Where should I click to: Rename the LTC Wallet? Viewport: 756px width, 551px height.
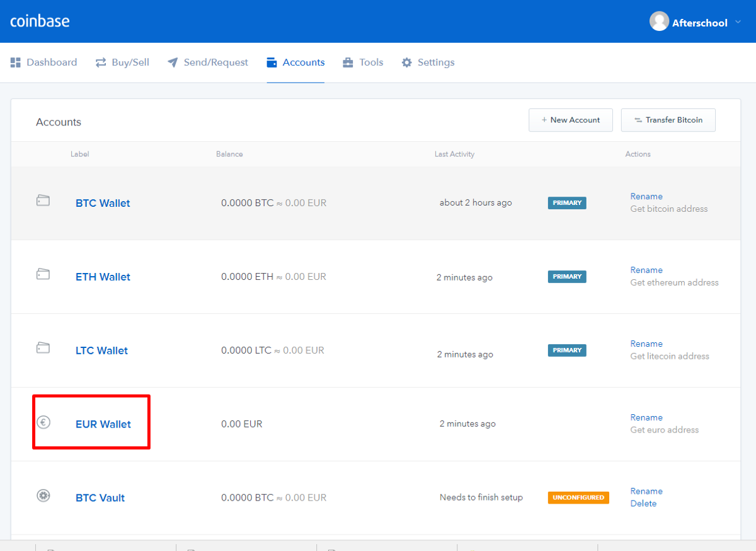pos(646,344)
